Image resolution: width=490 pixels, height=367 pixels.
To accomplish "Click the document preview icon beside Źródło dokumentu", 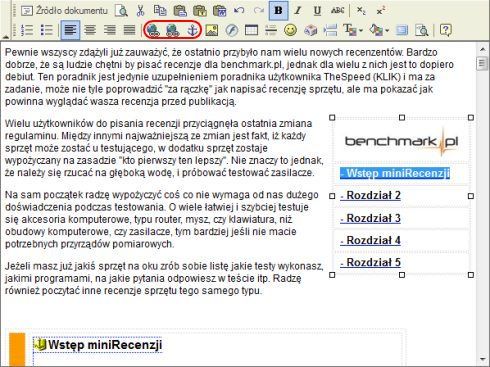I will [x=121, y=11].
